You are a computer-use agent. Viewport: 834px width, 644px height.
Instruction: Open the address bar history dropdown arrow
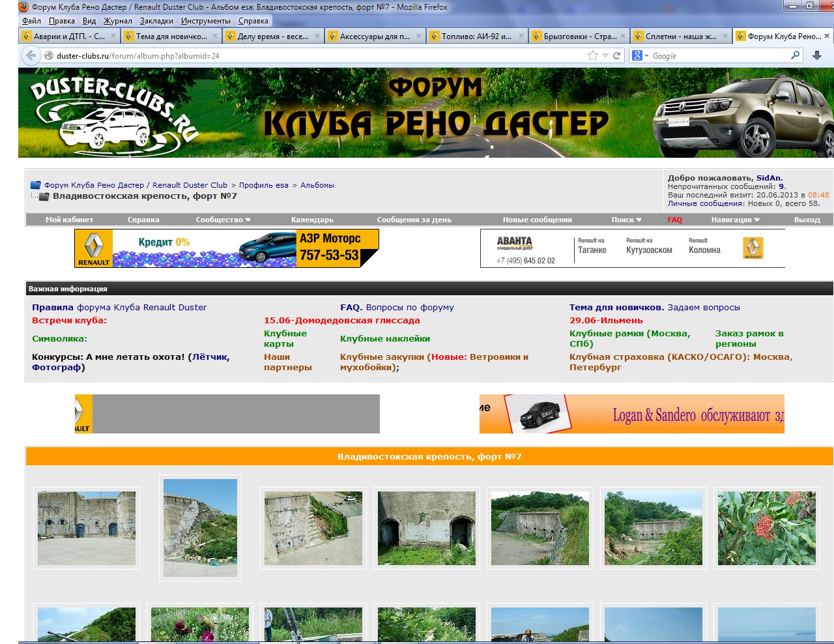tap(605, 56)
